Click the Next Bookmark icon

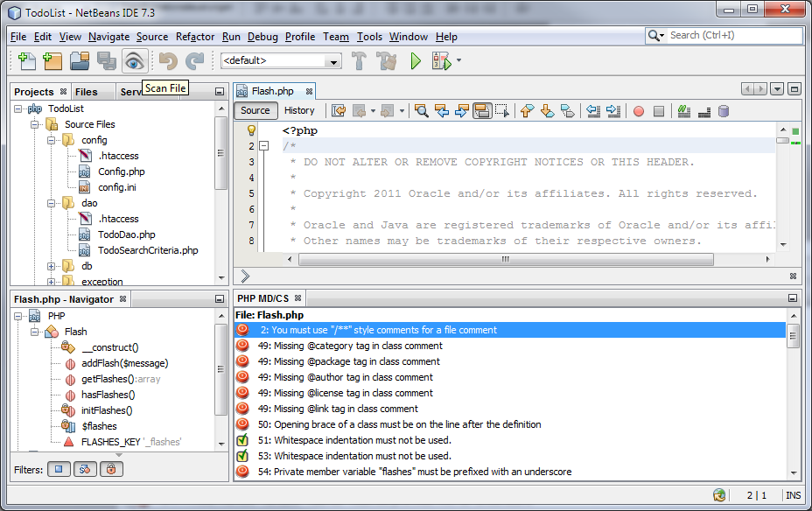pos(548,111)
